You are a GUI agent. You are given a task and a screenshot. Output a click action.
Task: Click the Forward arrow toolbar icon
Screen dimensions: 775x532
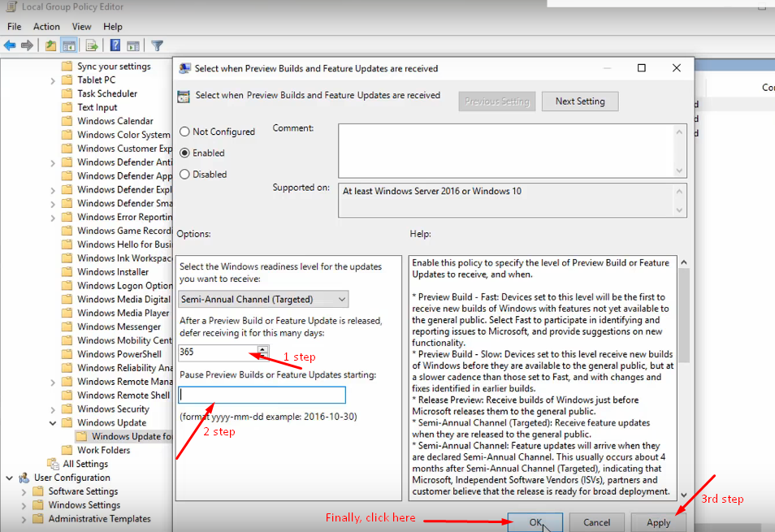27,45
